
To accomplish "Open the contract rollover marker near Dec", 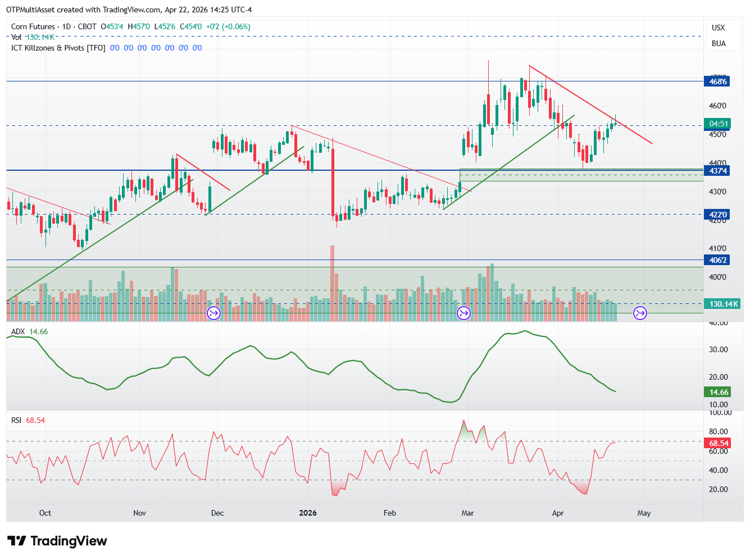I will (214, 313).
